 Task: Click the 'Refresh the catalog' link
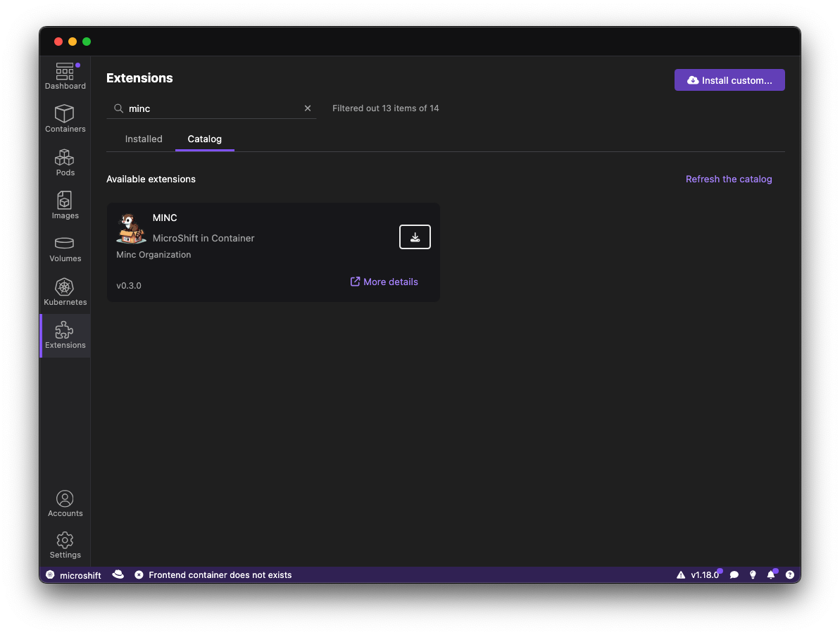(728, 180)
